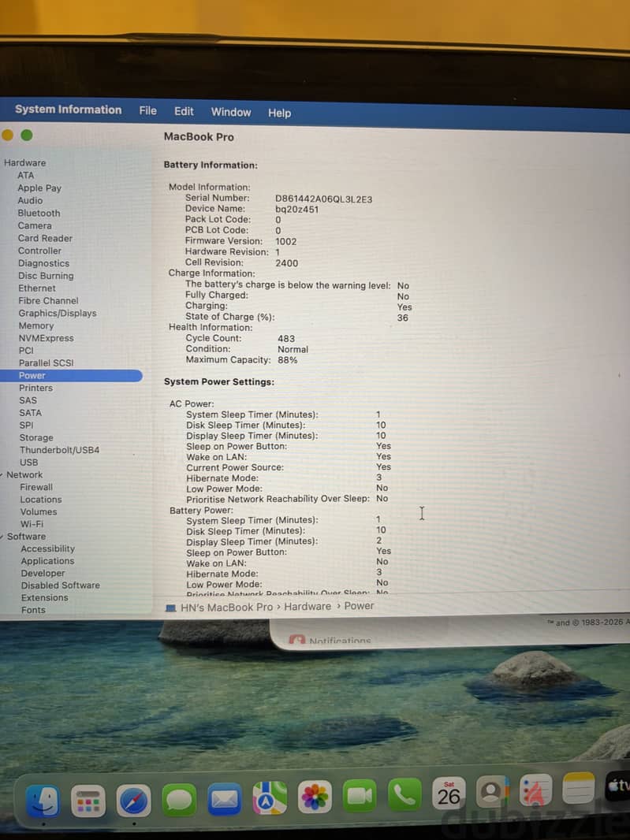This screenshot has width=630, height=840.
Task: Open Safari from the dock
Action: 133,801
